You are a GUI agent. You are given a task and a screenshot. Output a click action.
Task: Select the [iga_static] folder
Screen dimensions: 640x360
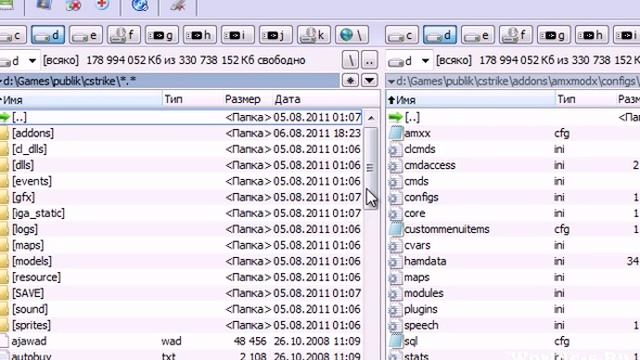(x=180, y=213)
